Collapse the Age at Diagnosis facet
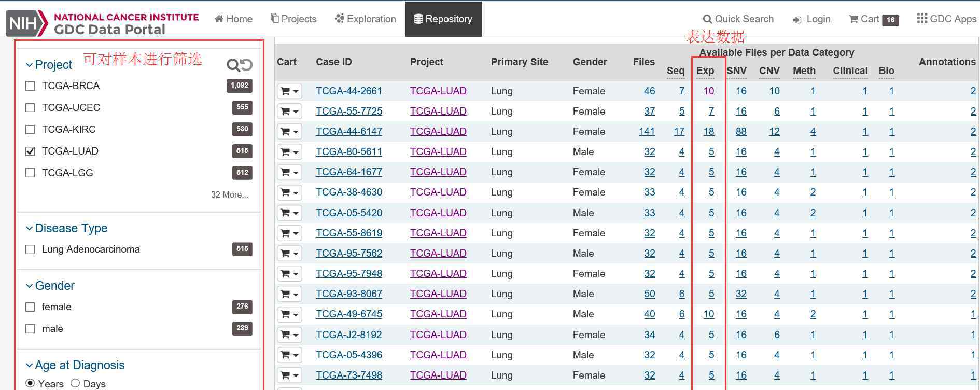980x390 pixels. [x=75, y=365]
